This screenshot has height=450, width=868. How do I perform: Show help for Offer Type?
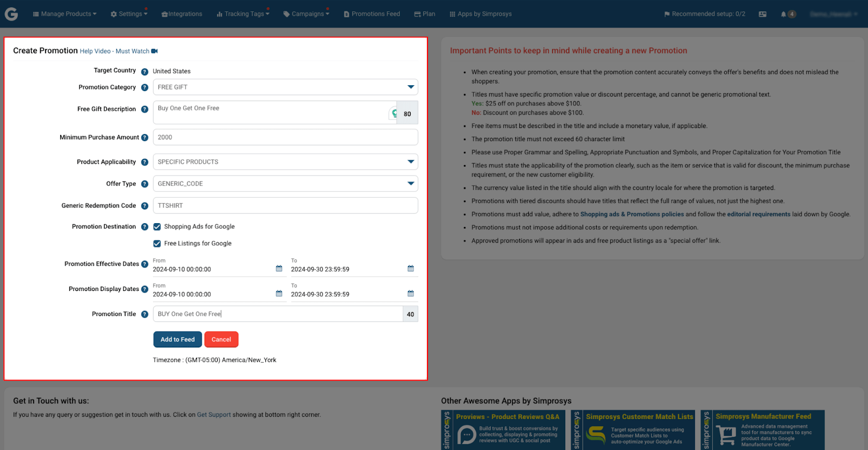[145, 184]
